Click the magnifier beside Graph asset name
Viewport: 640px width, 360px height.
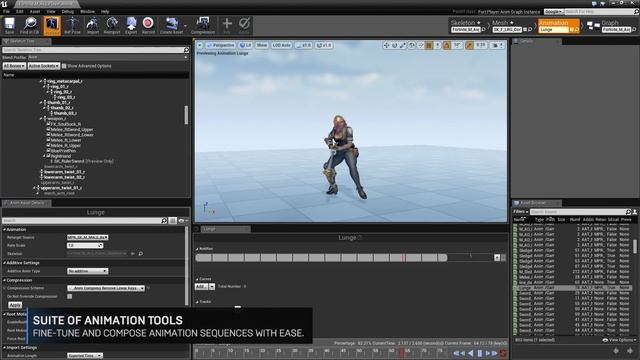(634, 29)
